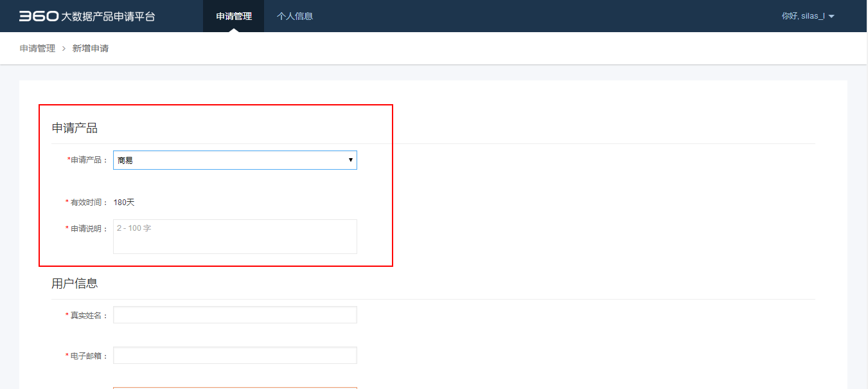
Task: Focus the orange-bordered field at page bottom
Action: click(235, 387)
